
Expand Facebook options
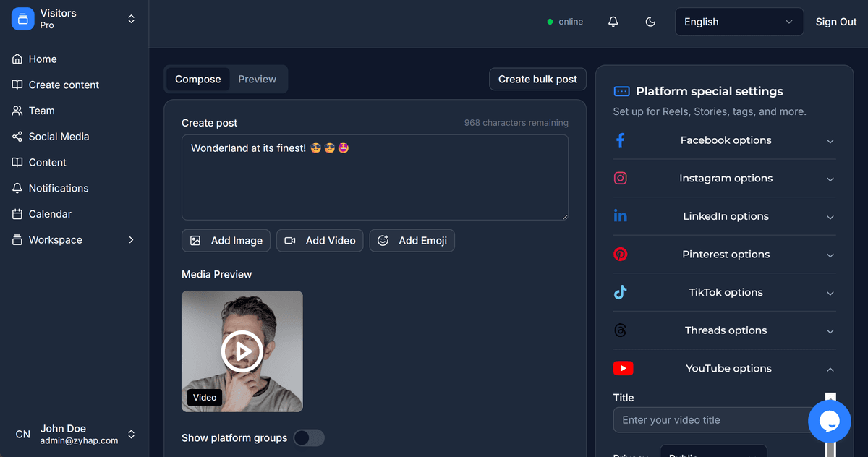click(725, 140)
